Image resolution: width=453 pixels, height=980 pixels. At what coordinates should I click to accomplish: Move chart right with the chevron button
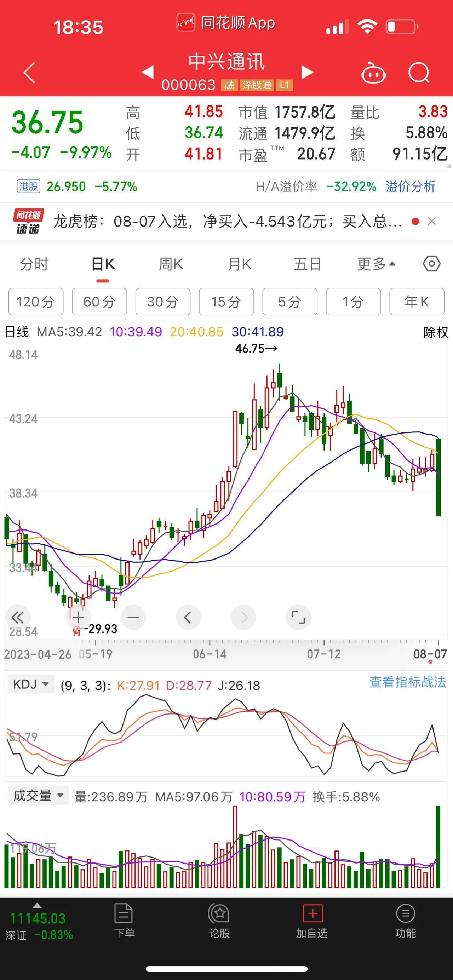[x=243, y=617]
